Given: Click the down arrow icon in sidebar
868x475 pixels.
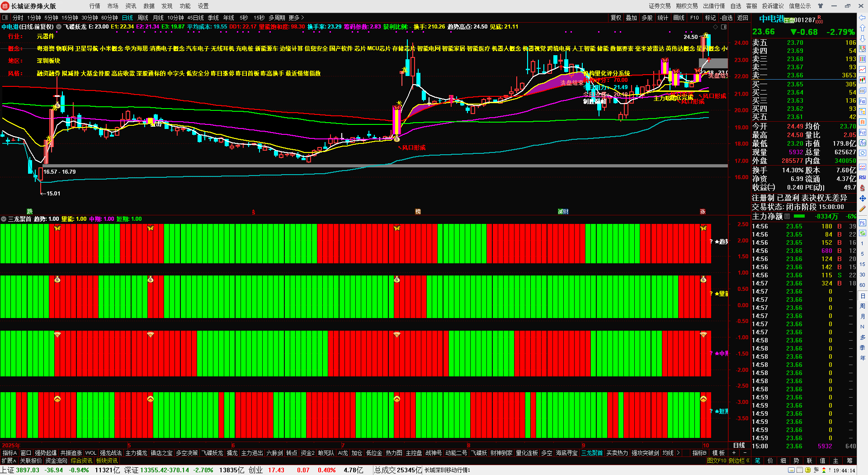Looking at the screenshot, I should [x=863, y=38].
